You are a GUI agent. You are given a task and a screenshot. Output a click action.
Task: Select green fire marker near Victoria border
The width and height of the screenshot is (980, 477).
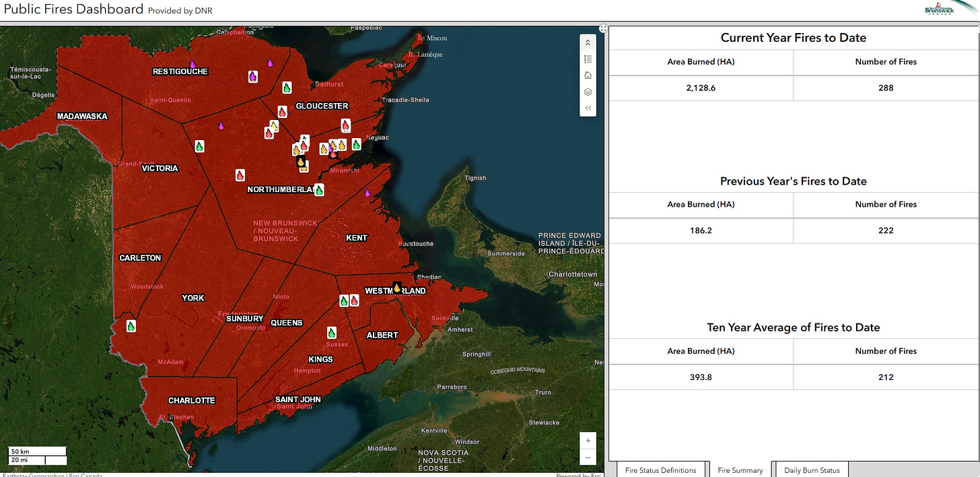pos(199,146)
